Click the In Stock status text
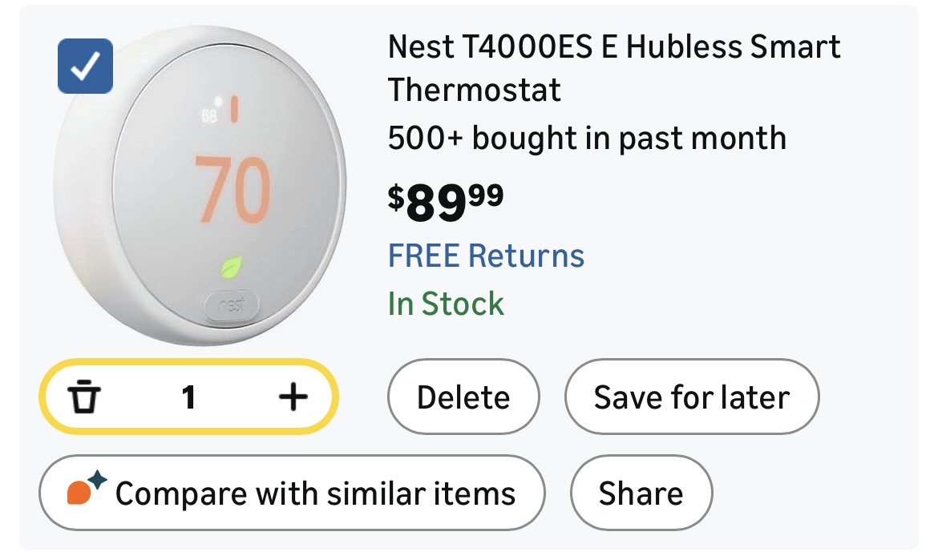Screen dimensions: 938x560 (446, 304)
